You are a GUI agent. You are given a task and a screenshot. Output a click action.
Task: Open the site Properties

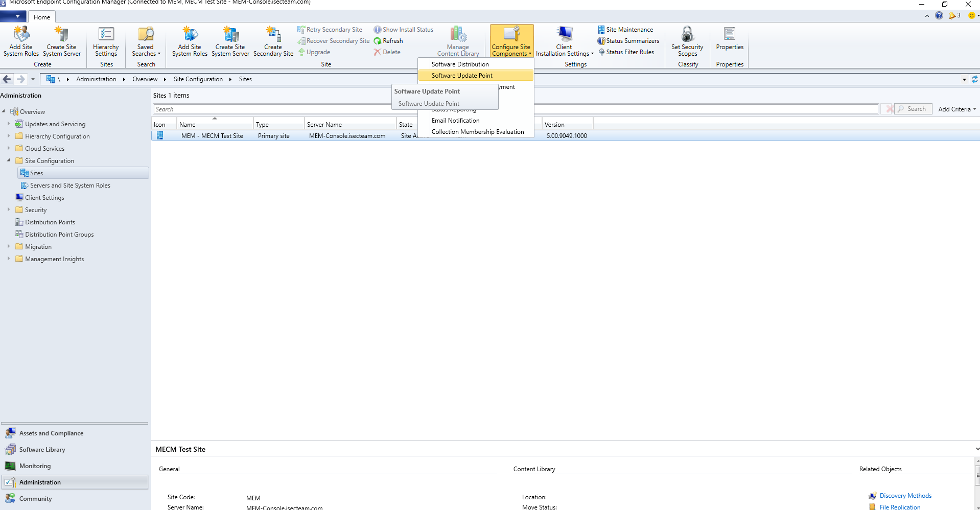coord(730,41)
